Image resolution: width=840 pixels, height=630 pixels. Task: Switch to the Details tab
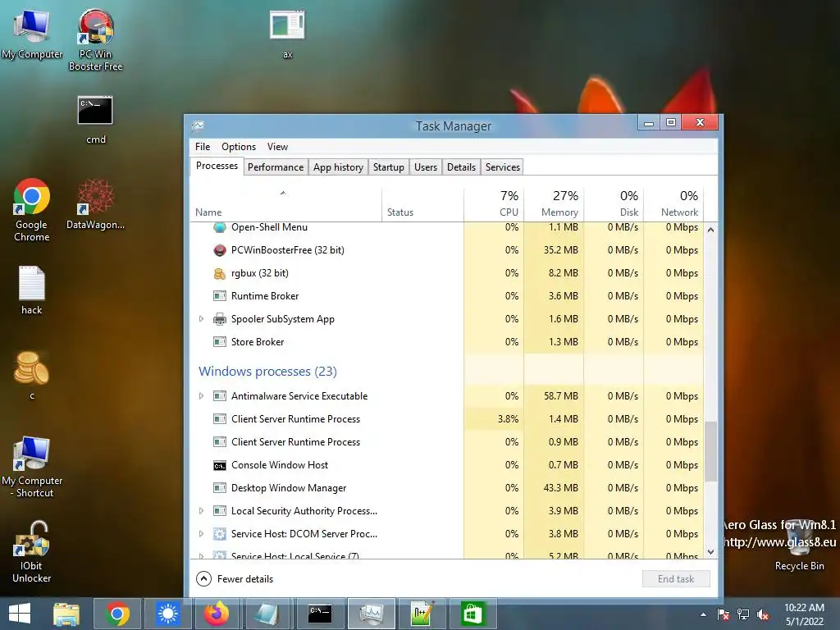click(461, 167)
